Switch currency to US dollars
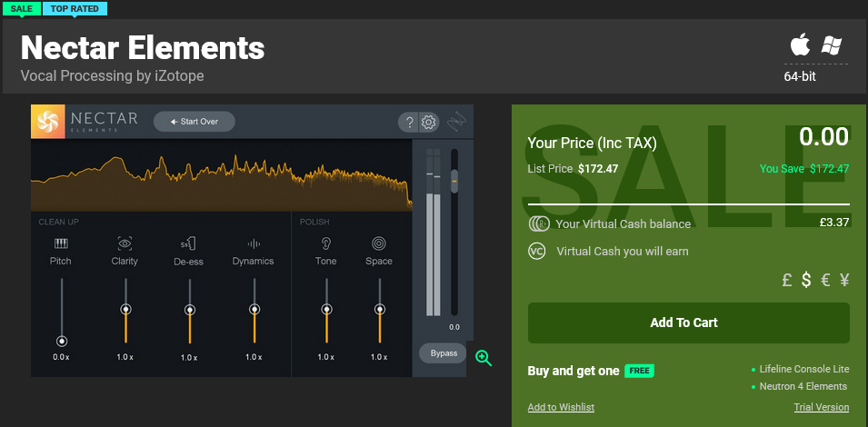868x427 pixels. pyautogui.click(x=806, y=281)
